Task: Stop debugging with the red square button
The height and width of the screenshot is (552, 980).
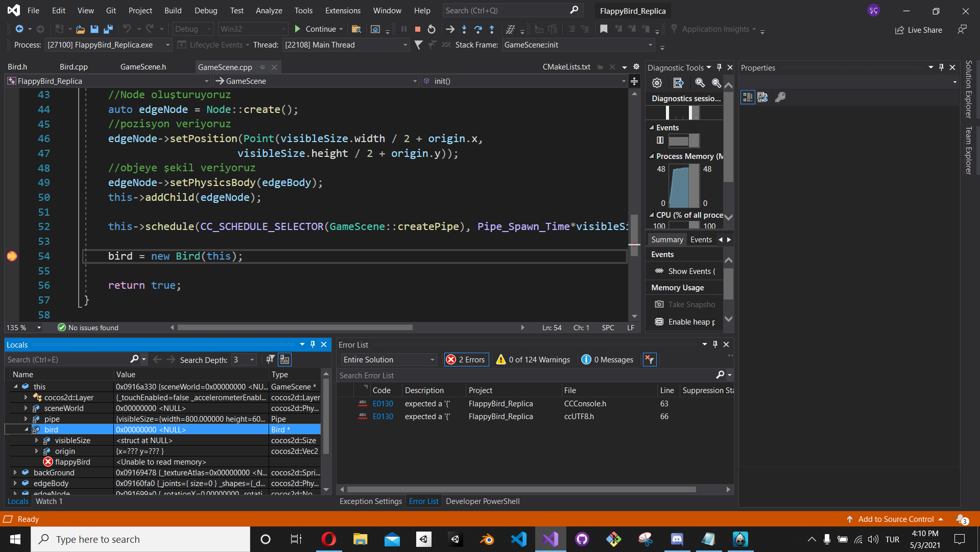Action: [x=417, y=29]
